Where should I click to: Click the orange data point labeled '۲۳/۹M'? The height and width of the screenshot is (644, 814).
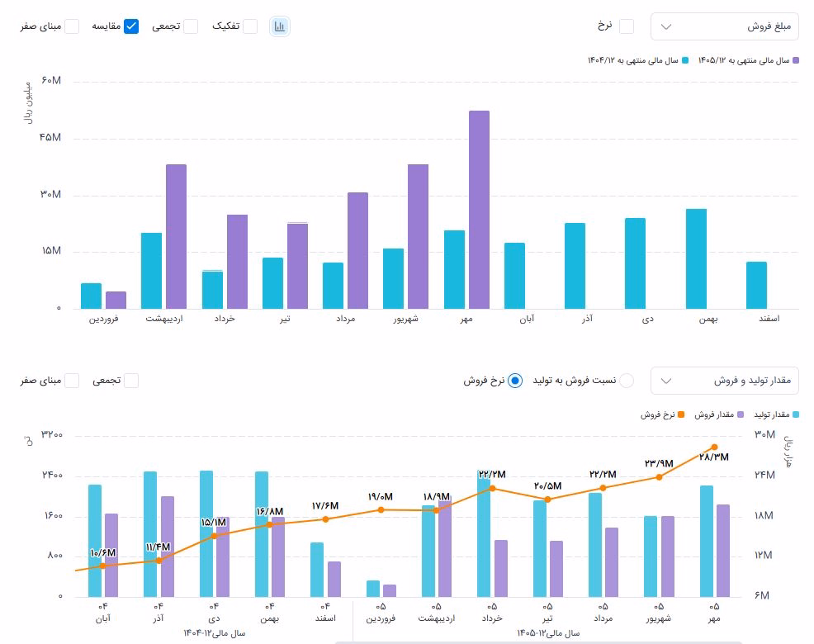click(659, 477)
